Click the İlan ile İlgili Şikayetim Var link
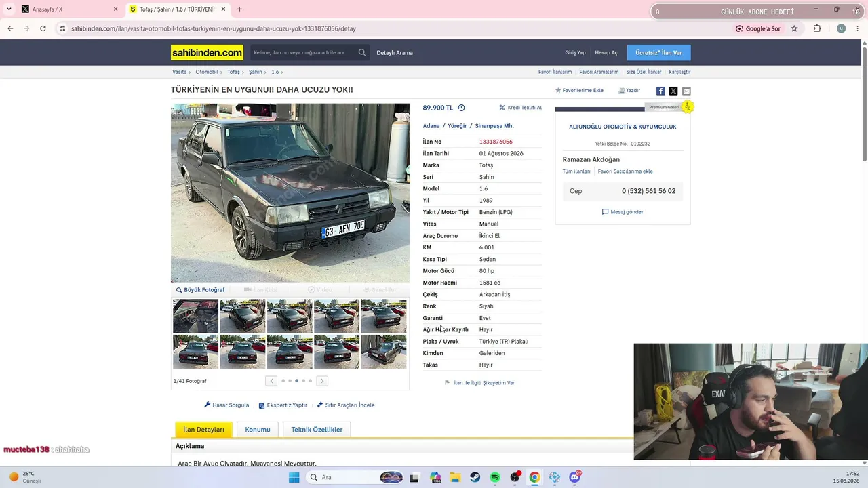This screenshot has height=488, width=868. coord(479,383)
